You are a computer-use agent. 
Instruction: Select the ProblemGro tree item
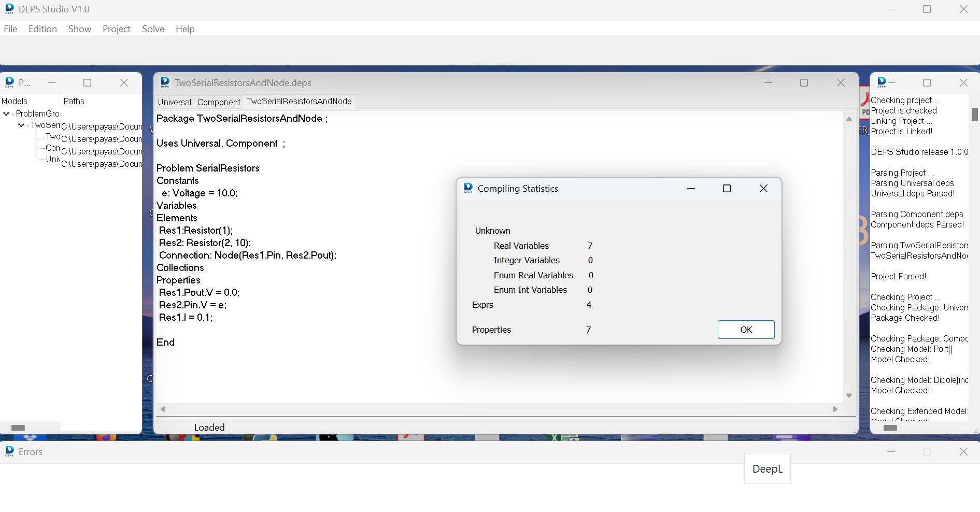pyautogui.click(x=37, y=113)
